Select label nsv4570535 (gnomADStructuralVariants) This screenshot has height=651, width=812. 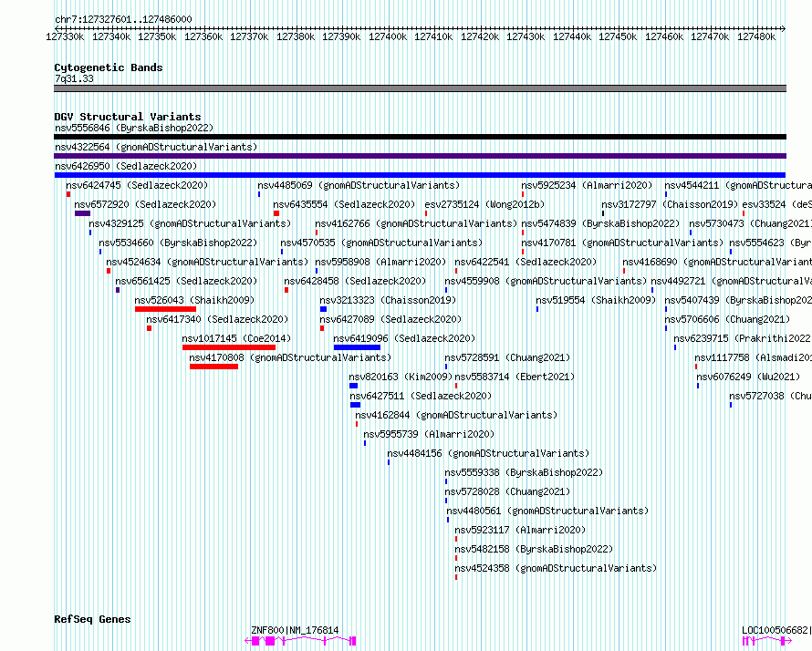(x=381, y=243)
